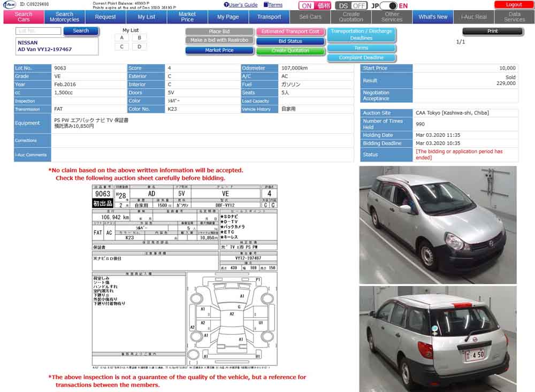Select the auction site CAA Tokyo text
The height and width of the screenshot is (392, 535).
[452, 113]
